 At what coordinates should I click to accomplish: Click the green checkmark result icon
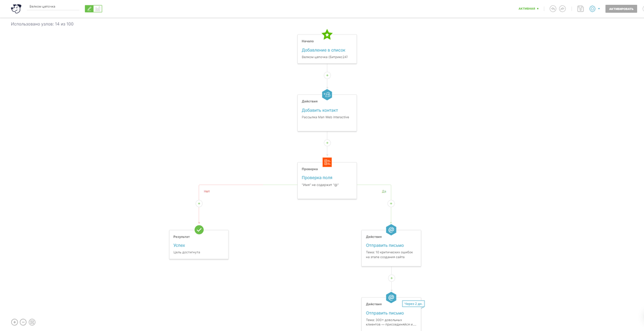pos(199,230)
